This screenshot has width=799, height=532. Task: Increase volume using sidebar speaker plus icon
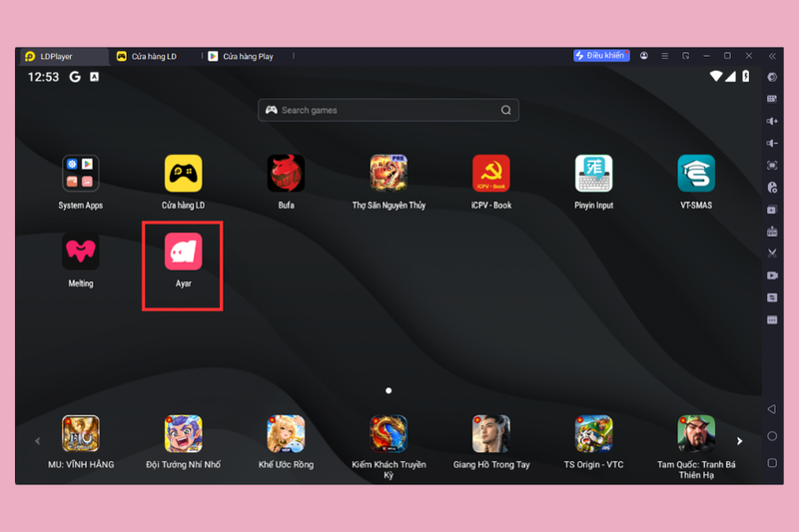(x=772, y=121)
